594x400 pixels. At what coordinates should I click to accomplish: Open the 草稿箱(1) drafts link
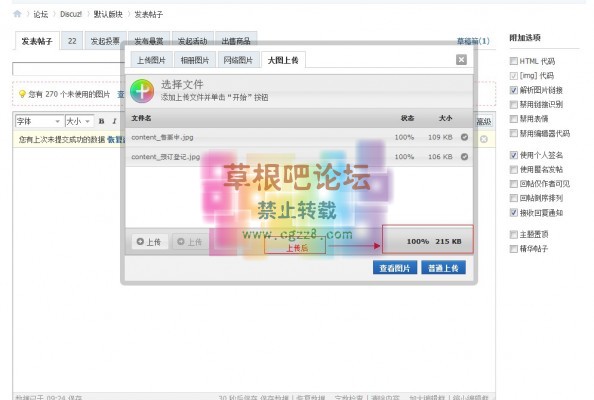pyautogui.click(x=473, y=41)
